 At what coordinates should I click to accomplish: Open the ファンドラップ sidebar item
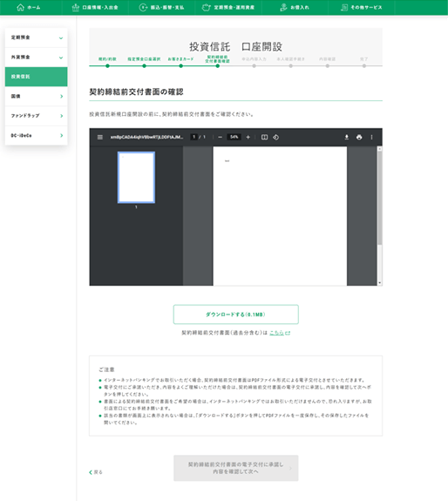point(36,116)
